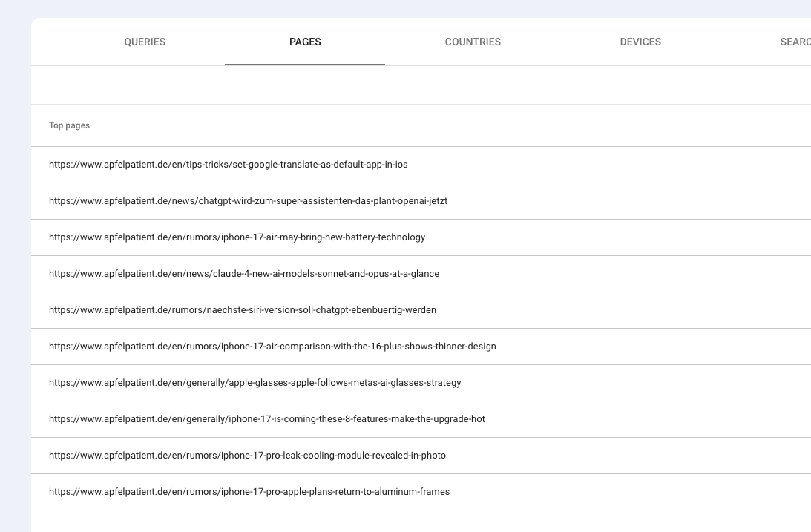This screenshot has height=532, width=811.
Task: Select the chatgpt-wird-zum-super-assistenten page row
Action: click(421, 201)
